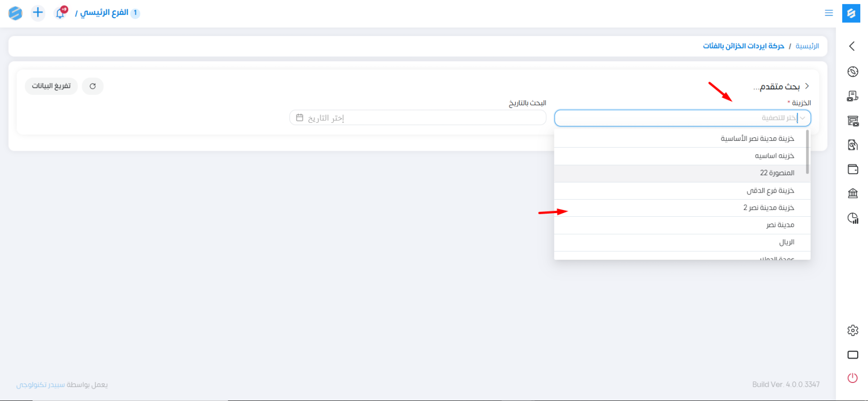Viewport: 868px width, 401px height.
Task: Open the wallet sidebar icon
Action: 853,169
